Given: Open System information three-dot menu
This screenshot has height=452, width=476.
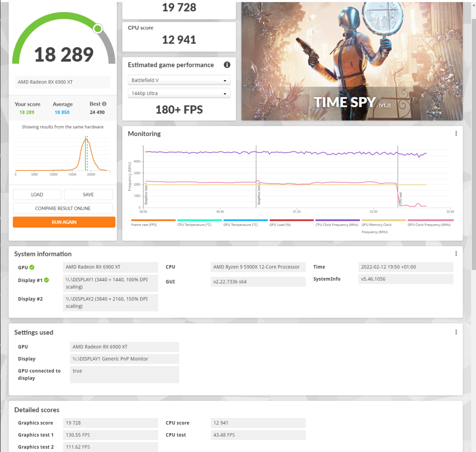Looking at the screenshot, I should pyautogui.click(x=456, y=253).
